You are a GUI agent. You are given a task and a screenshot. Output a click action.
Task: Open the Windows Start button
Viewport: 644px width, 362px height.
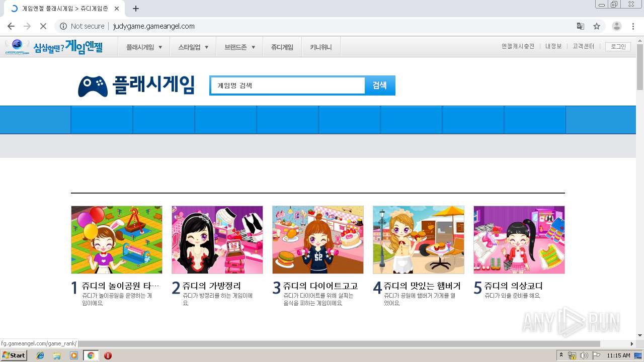point(14,355)
